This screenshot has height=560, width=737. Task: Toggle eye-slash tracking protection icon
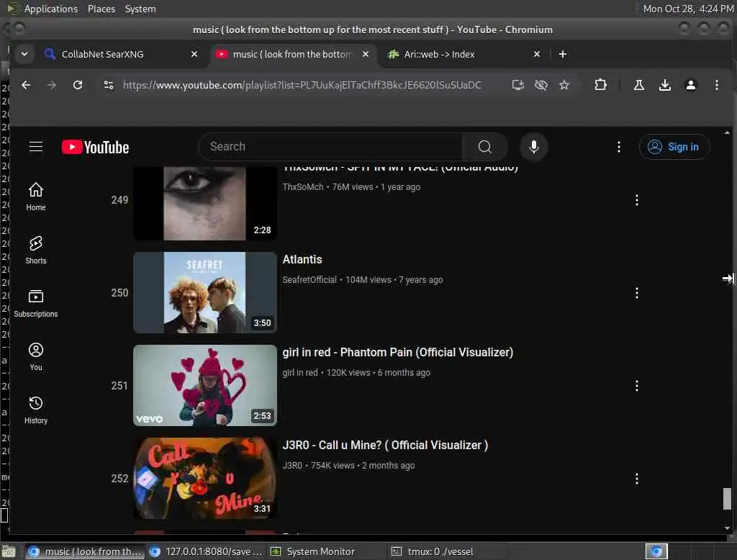click(541, 85)
